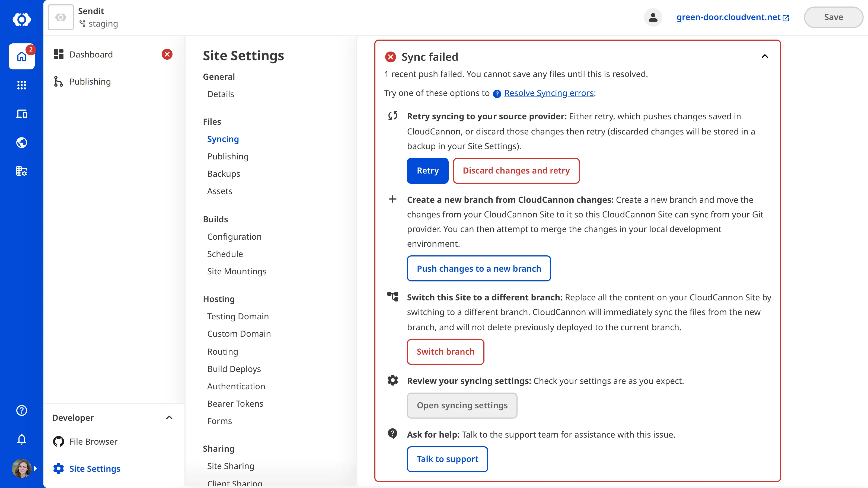The image size is (868, 488).
Task: Open Forms settings
Action: click(219, 421)
